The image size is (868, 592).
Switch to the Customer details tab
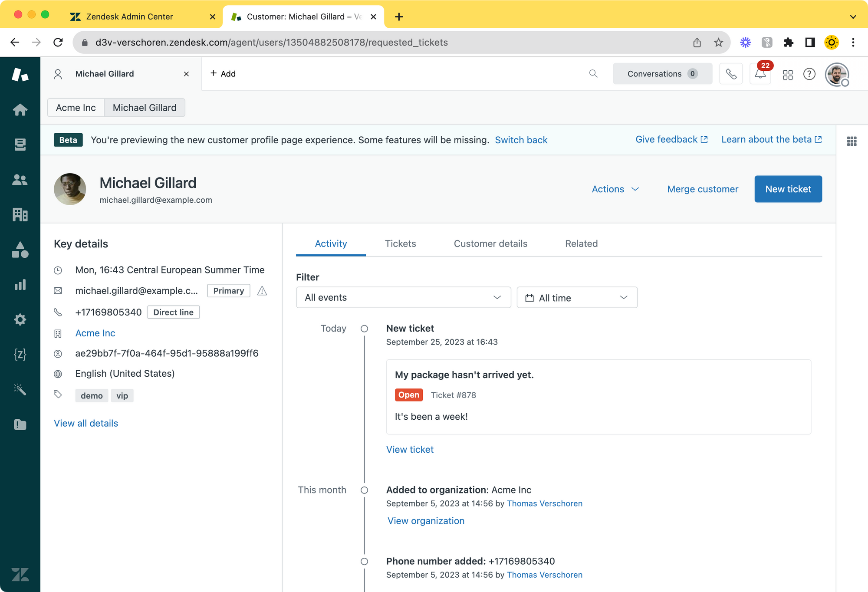[490, 244]
